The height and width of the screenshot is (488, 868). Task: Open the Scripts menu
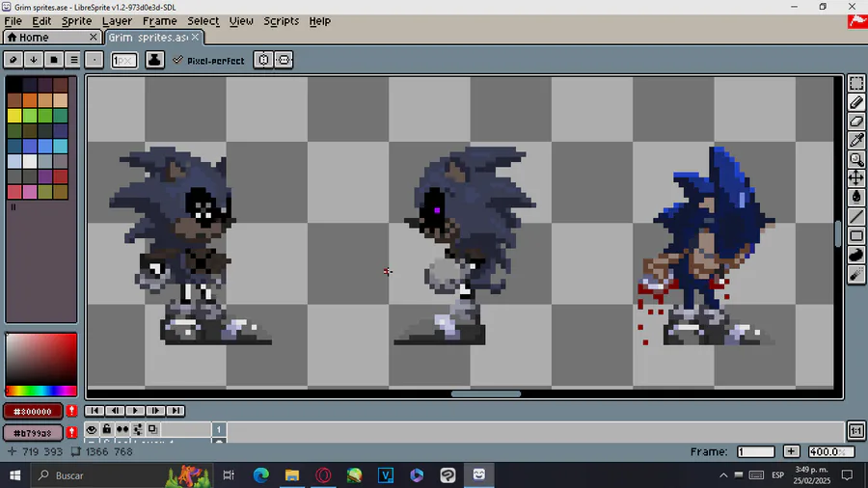(x=282, y=21)
